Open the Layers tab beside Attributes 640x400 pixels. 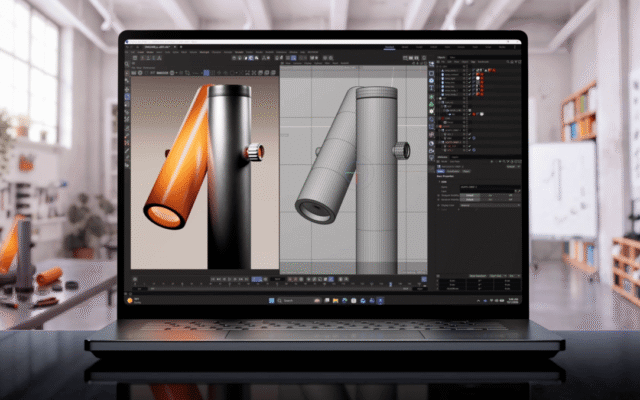(455, 157)
